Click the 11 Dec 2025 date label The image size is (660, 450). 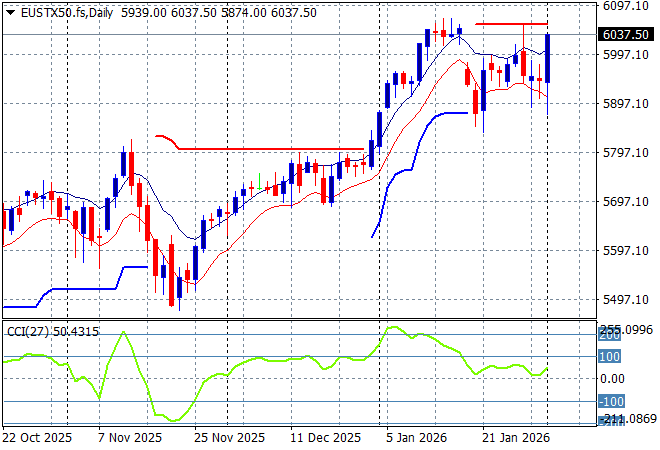pyautogui.click(x=325, y=438)
